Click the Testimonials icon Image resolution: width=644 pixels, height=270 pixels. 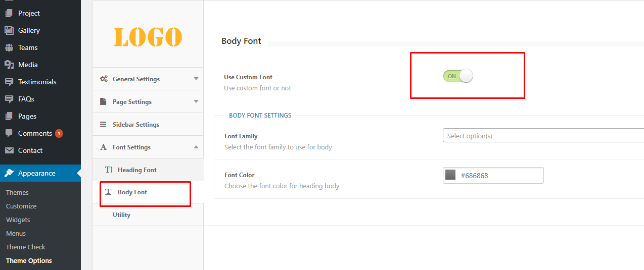pos(9,82)
